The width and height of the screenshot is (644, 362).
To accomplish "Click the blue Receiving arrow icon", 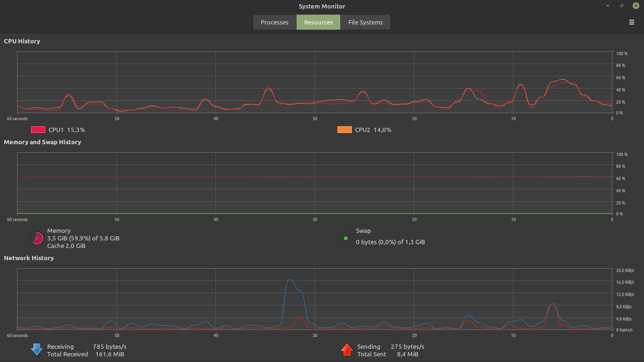I will click(37, 349).
